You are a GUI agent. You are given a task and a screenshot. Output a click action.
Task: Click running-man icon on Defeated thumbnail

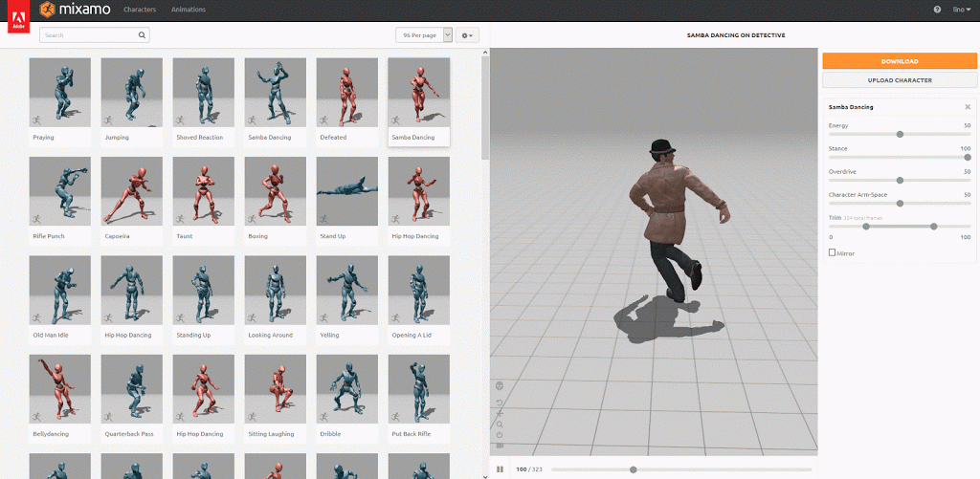click(x=323, y=120)
